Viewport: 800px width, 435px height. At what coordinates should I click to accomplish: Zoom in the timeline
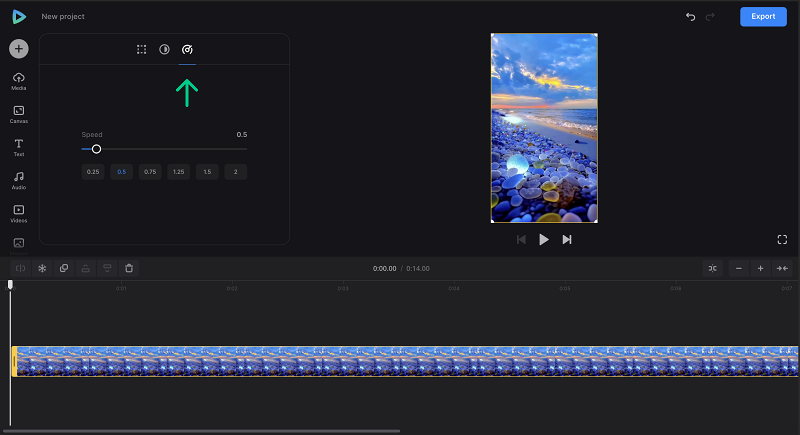pyautogui.click(x=760, y=268)
